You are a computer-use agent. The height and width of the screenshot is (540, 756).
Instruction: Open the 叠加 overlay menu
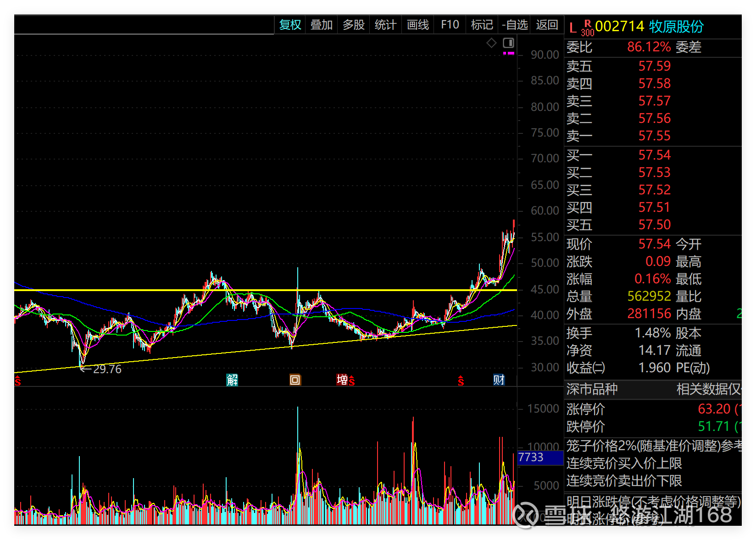point(321,25)
